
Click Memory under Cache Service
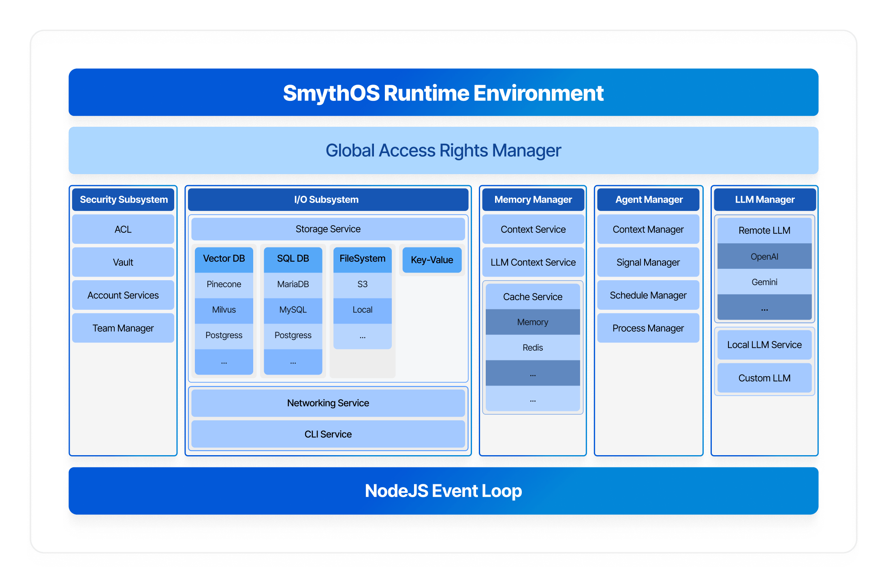click(x=533, y=322)
